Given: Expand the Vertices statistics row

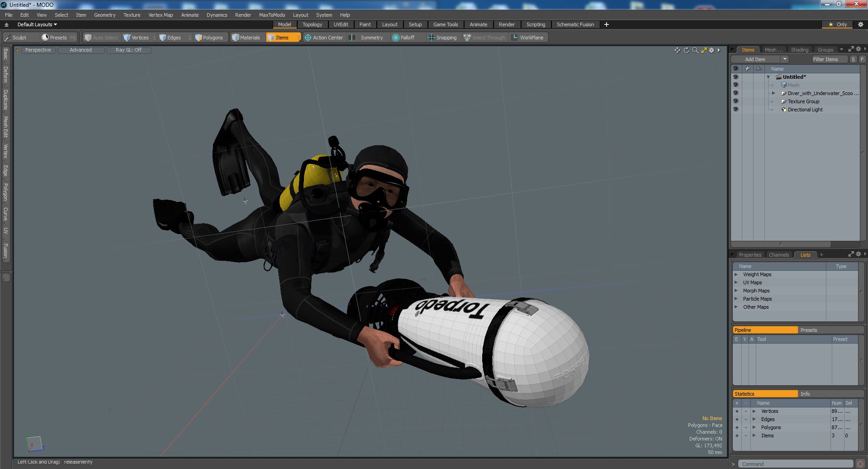Looking at the screenshot, I should click(754, 411).
